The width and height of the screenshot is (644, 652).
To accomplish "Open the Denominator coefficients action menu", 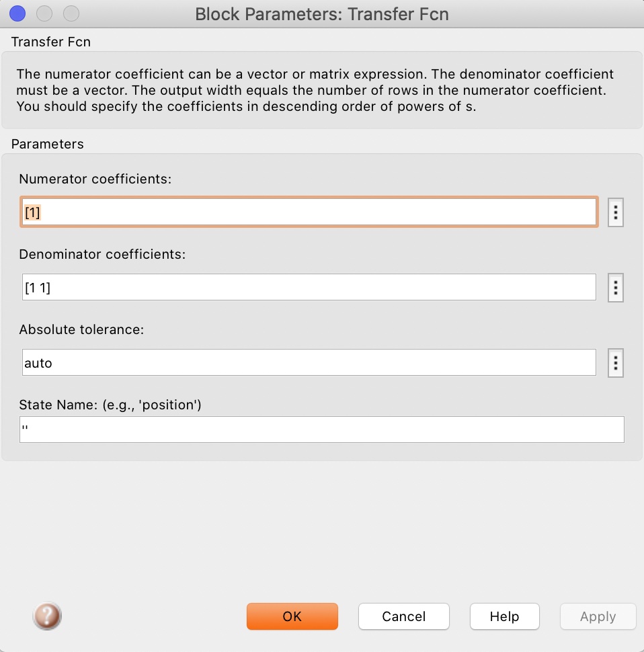I will click(615, 287).
